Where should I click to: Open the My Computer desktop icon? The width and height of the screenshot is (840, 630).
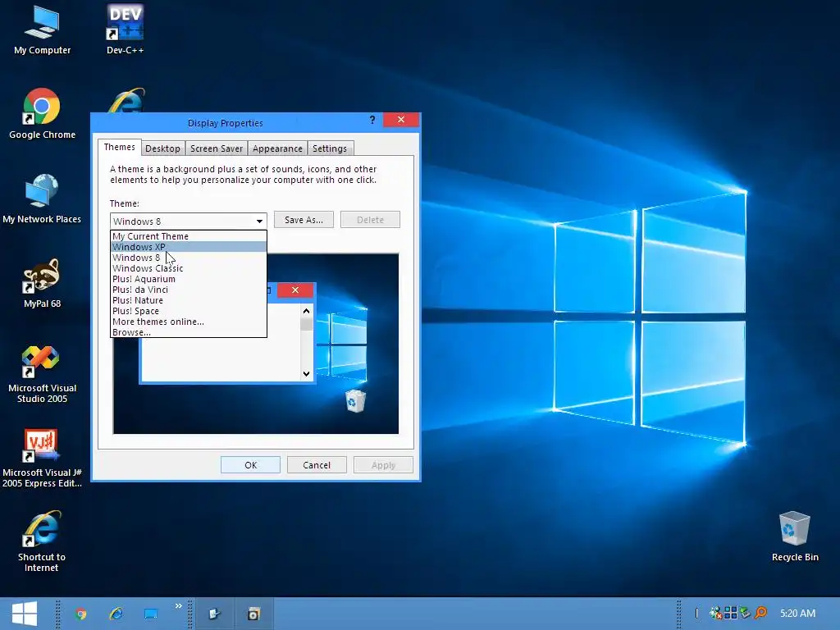43,30
